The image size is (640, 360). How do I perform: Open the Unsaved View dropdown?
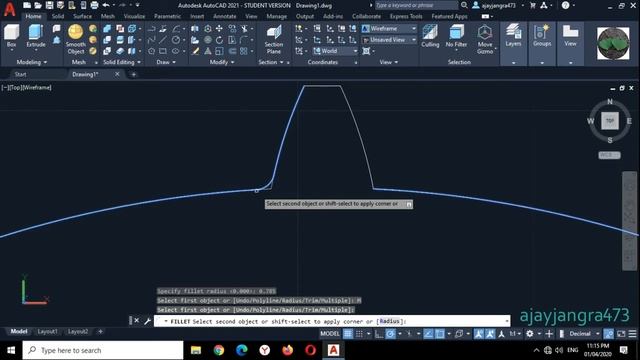[389, 40]
